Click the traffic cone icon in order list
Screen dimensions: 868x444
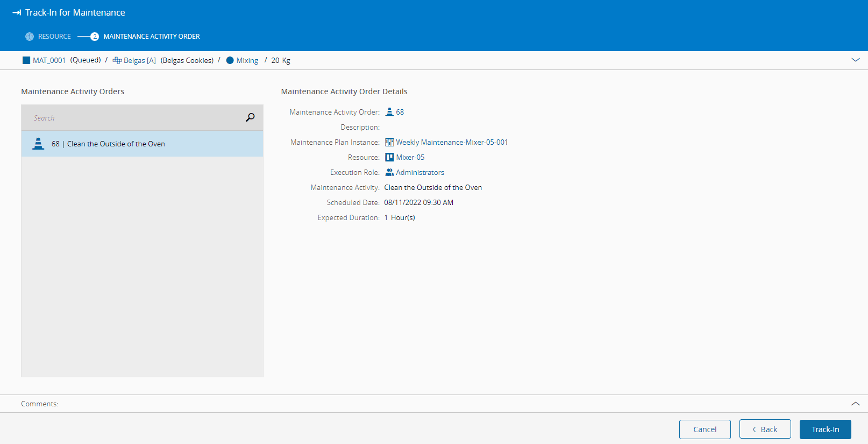tap(38, 144)
